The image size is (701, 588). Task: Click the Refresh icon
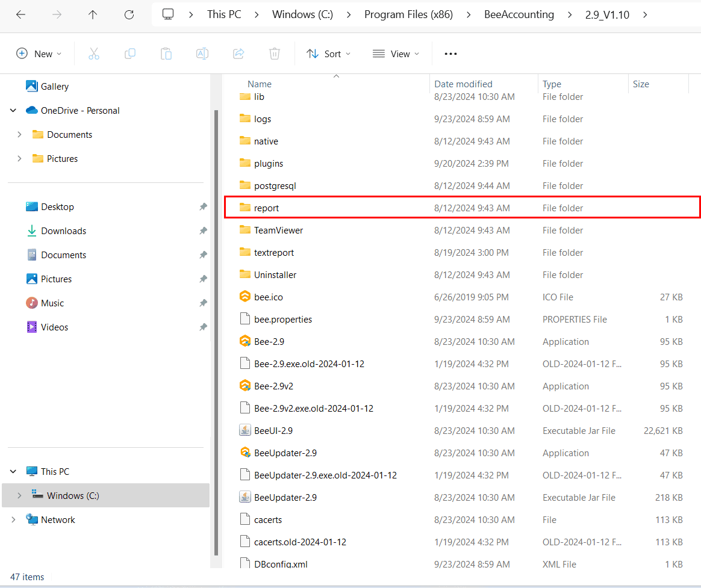coord(129,14)
